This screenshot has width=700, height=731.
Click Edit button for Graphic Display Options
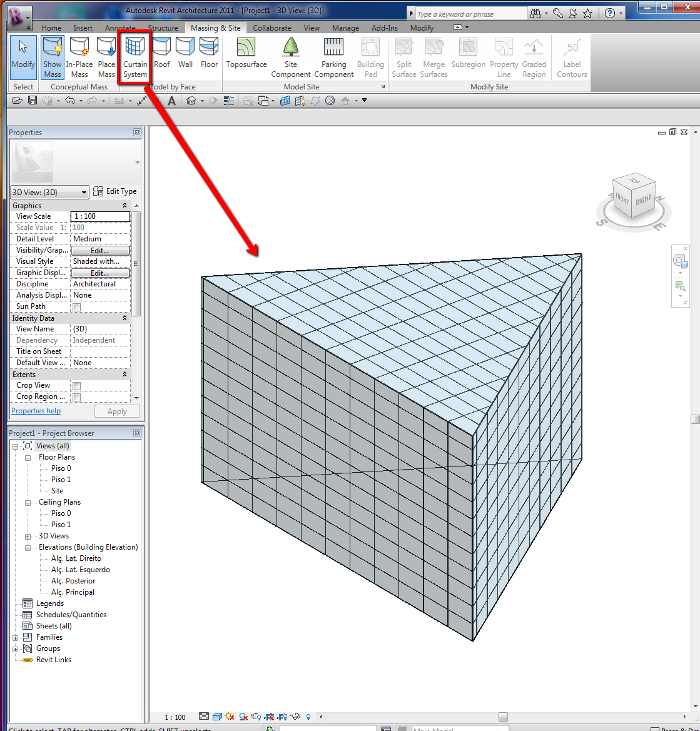point(100,273)
